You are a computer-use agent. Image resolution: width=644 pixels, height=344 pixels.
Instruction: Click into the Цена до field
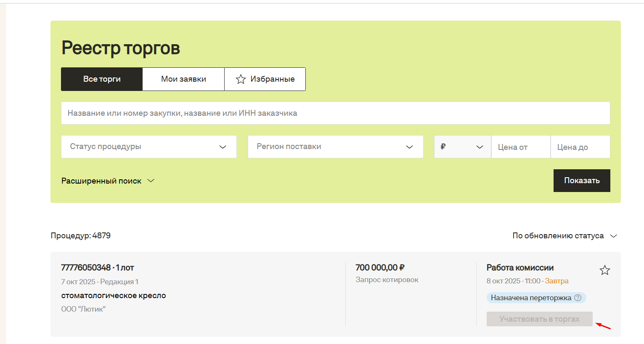[580, 147]
